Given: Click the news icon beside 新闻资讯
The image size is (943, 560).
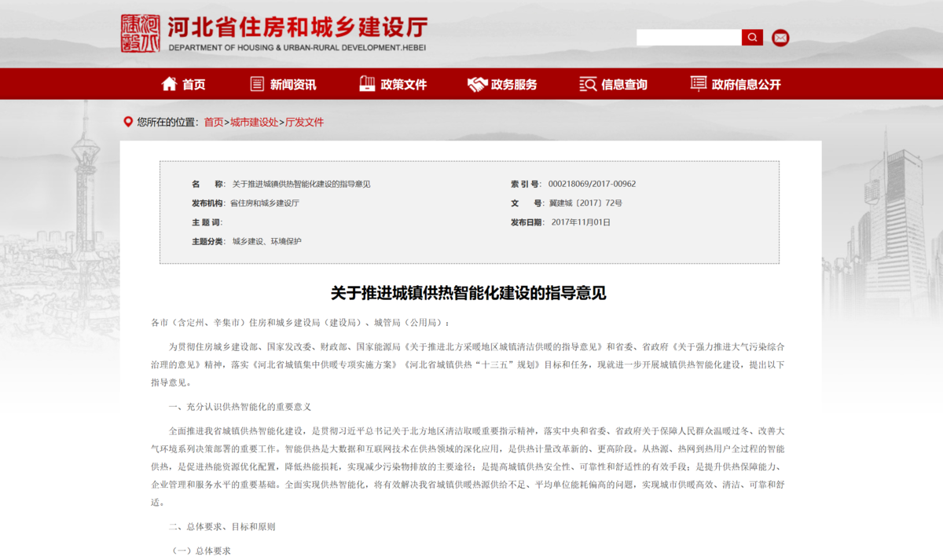Looking at the screenshot, I should pos(256,83).
